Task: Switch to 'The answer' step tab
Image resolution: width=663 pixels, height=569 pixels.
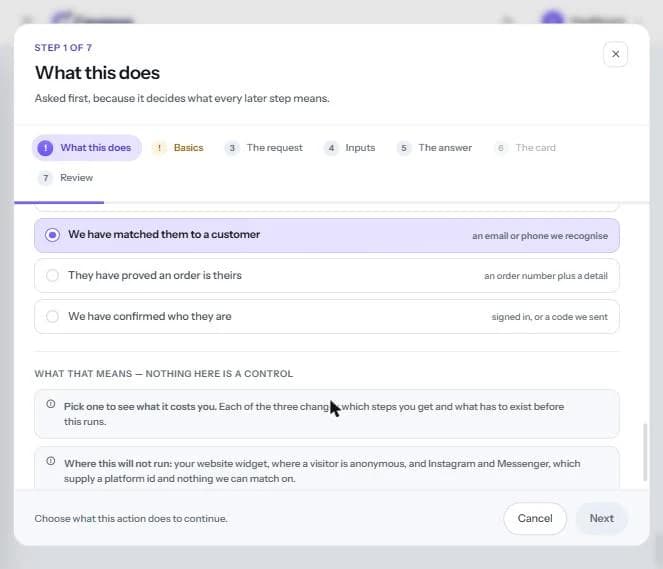Action: pos(435,148)
